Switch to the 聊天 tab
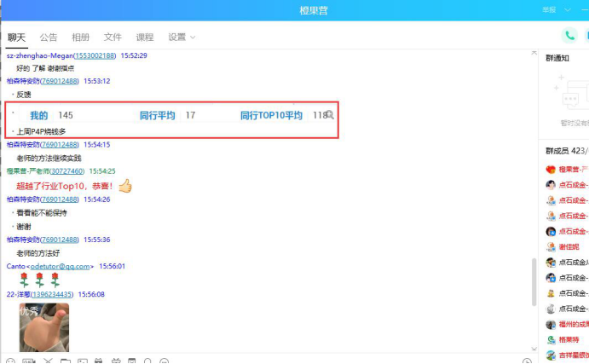 [16, 38]
